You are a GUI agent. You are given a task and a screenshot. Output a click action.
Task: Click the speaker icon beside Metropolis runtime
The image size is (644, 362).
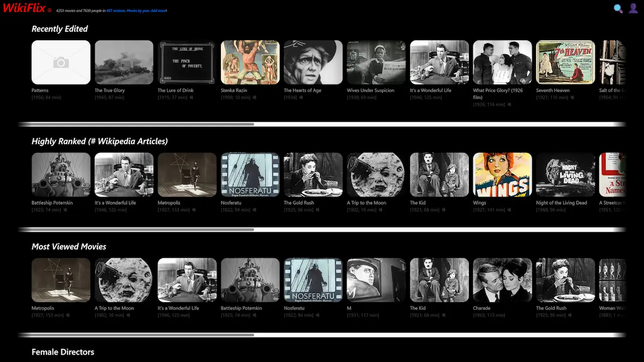click(194, 210)
